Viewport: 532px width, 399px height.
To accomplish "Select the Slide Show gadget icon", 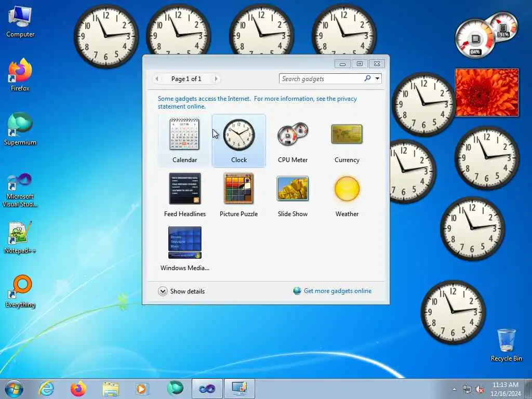I will (x=293, y=188).
